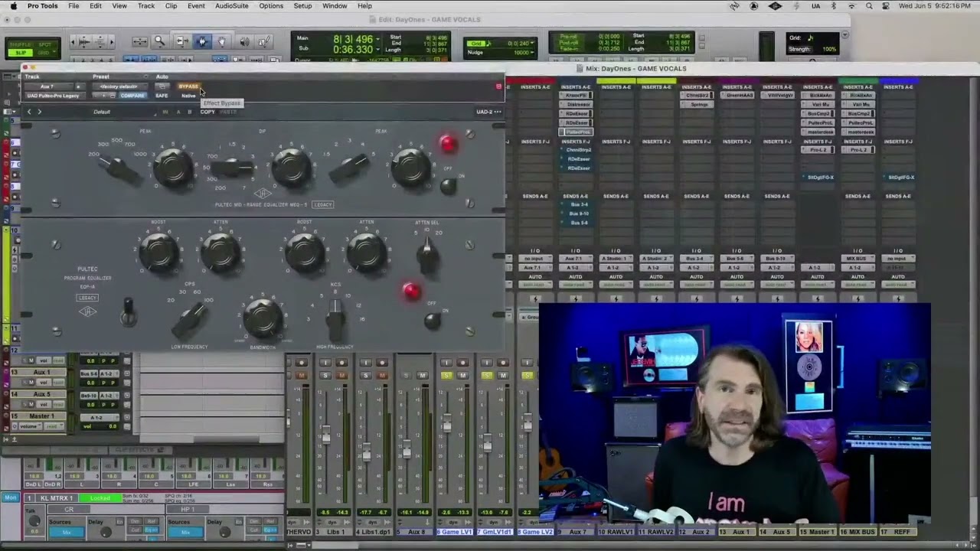Unsolo the Game LV1 channel
The width and height of the screenshot is (980, 551).
pos(446,376)
